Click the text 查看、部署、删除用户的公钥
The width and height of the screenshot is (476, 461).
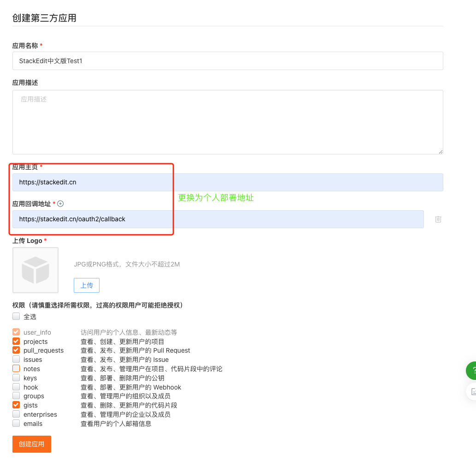pos(122,378)
